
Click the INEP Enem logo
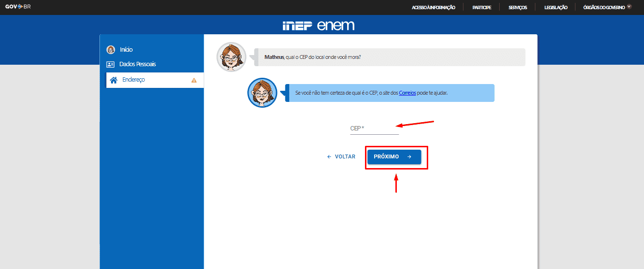[x=319, y=26]
